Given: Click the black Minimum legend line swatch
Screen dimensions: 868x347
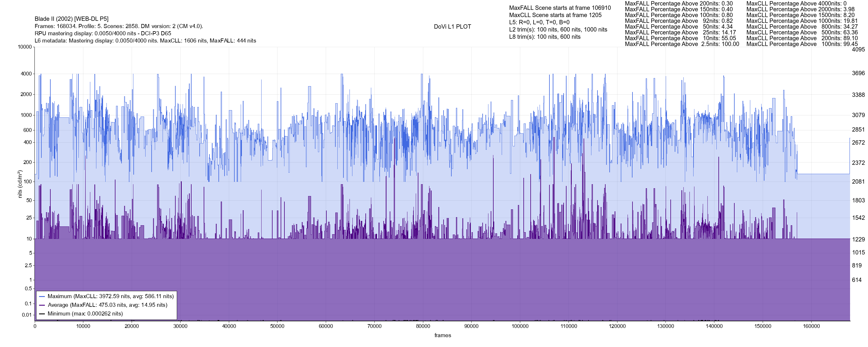Looking at the screenshot, I should [x=42, y=314].
